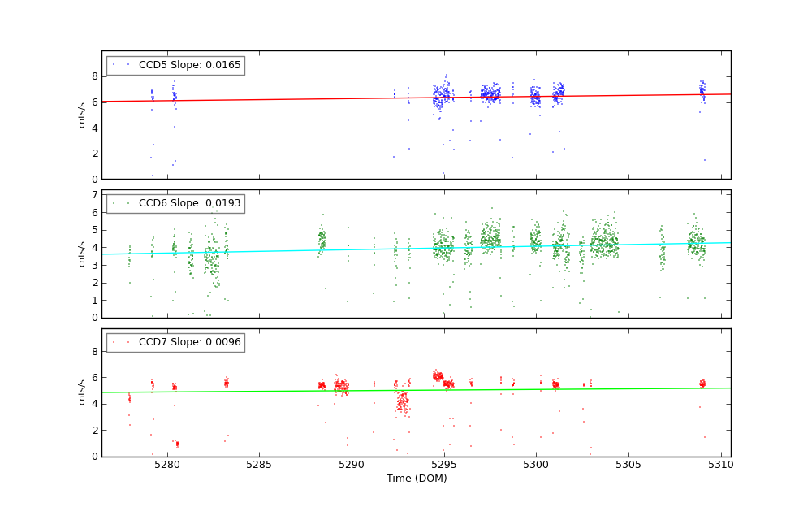812x507 pixels.
Task: Click the cnts/s y-axis label of CCD6 panel
Action: point(82,253)
